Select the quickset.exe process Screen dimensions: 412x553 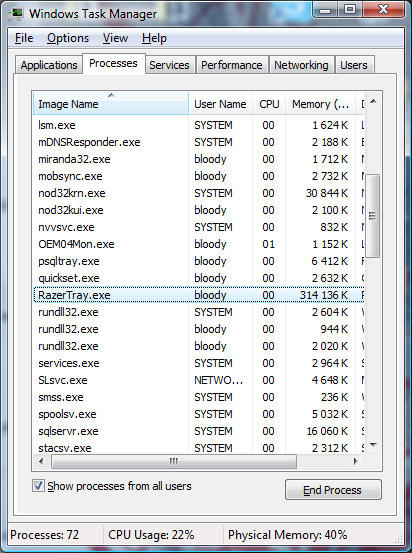coord(199,278)
